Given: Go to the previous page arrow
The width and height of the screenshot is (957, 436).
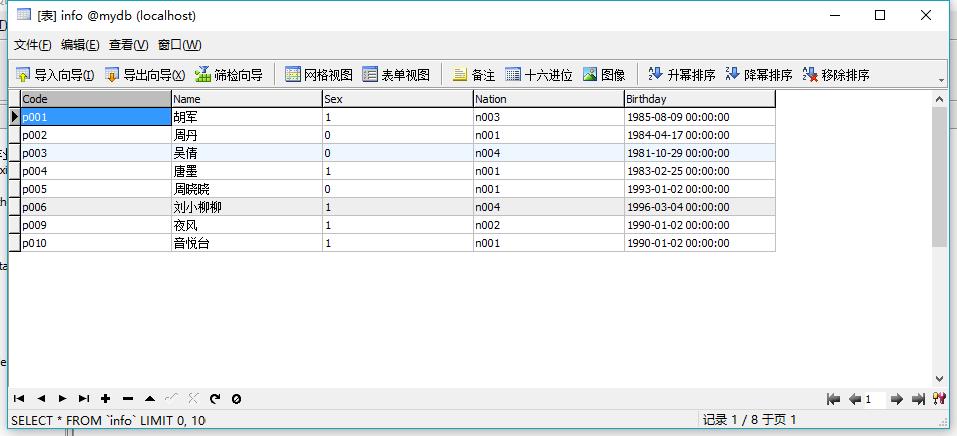Looking at the screenshot, I should coord(854,399).
